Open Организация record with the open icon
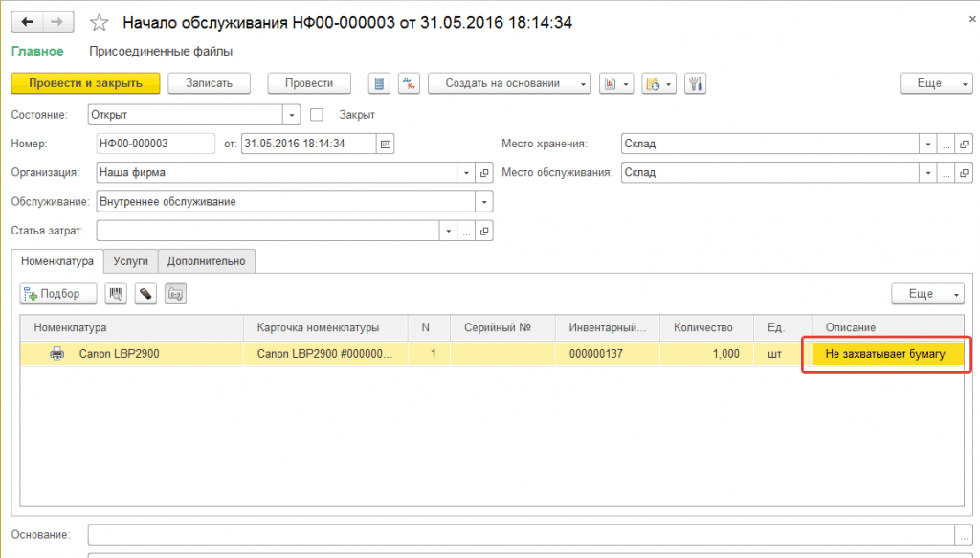Screen dimensions: 980x558 484,173
